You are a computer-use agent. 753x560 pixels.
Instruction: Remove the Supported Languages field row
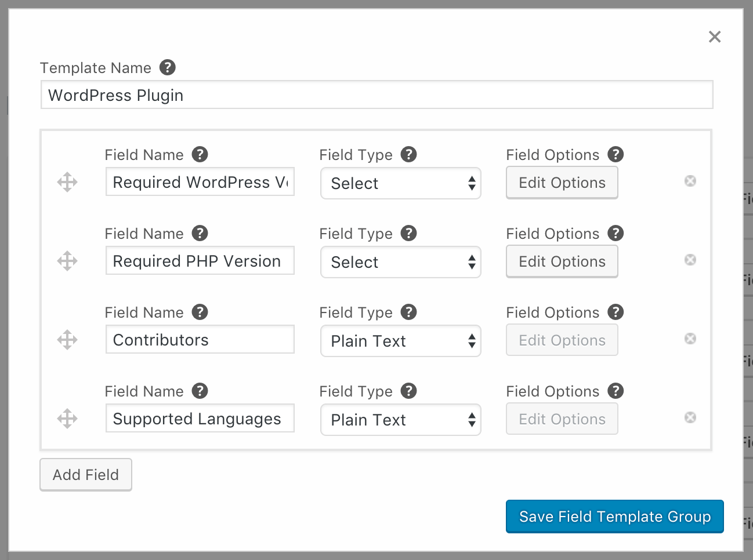click(x=690, y=417)
